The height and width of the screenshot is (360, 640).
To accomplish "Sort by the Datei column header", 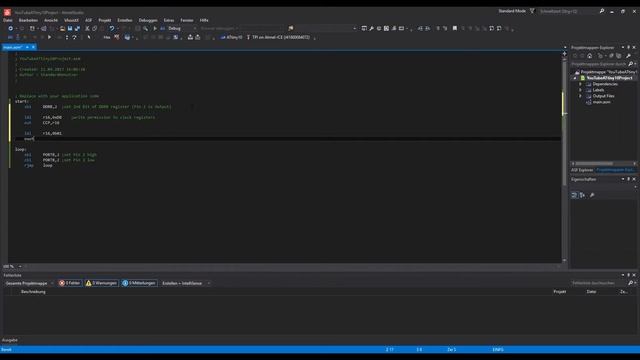I will [591, 292].
